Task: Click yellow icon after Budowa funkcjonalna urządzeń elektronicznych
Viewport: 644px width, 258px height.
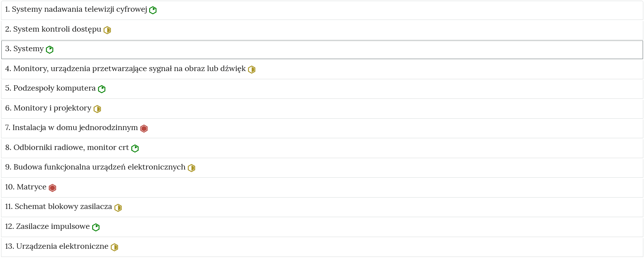Action: [x=192, y=168]
